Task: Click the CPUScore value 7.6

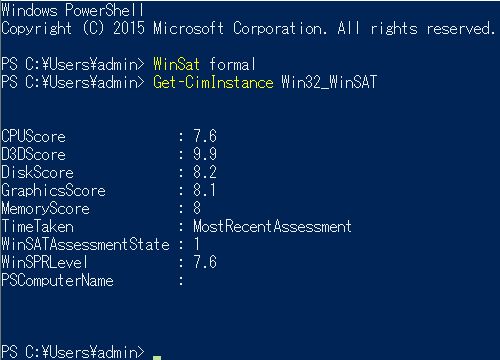Action: tap(205, 136)
